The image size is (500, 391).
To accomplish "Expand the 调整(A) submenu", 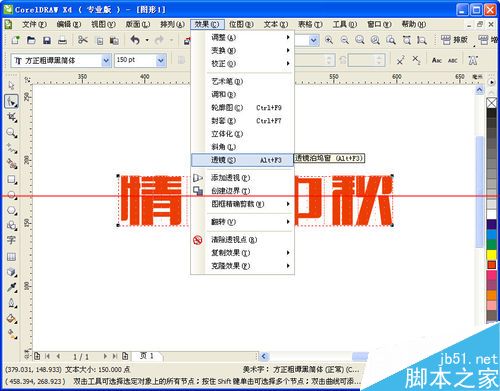I will pyautogui.click(x=242, y=38).
